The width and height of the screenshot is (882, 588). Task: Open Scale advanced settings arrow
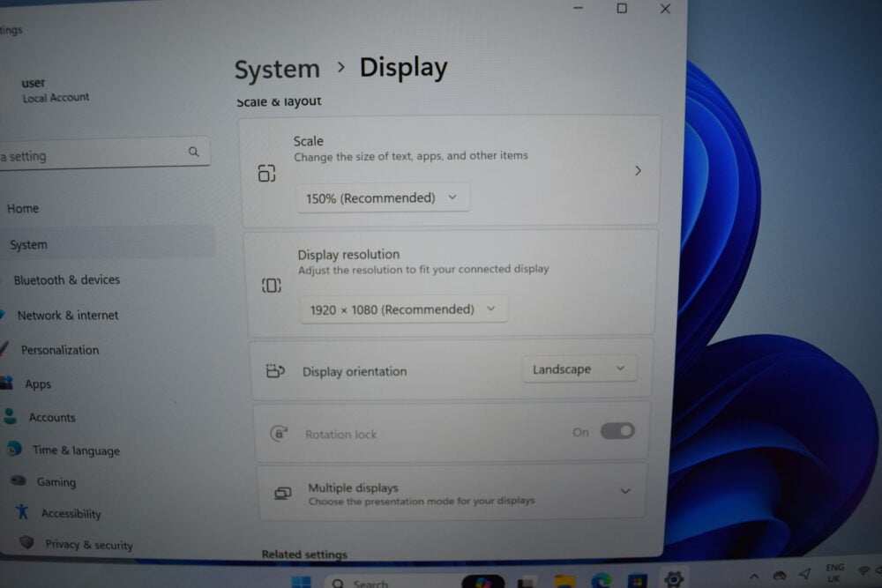click(638, 171)
